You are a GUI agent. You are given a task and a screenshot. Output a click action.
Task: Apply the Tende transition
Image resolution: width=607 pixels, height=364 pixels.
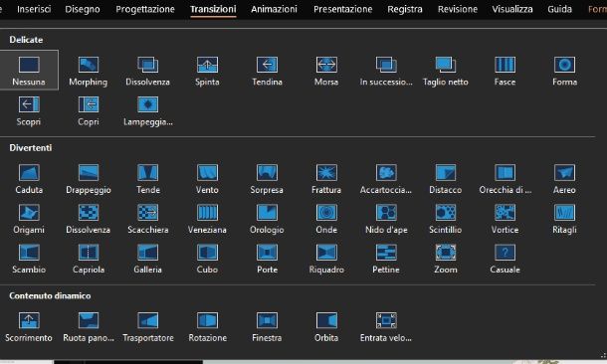click(148, 178)
